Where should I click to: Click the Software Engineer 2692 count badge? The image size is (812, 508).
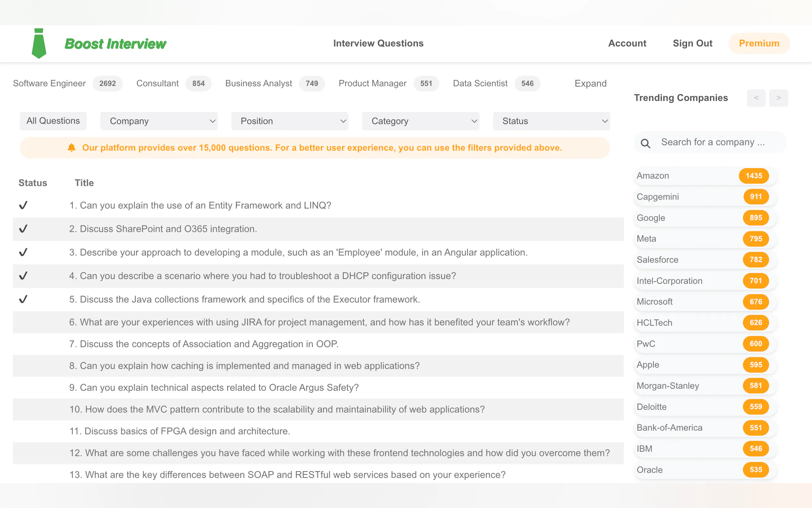point(107,83)
